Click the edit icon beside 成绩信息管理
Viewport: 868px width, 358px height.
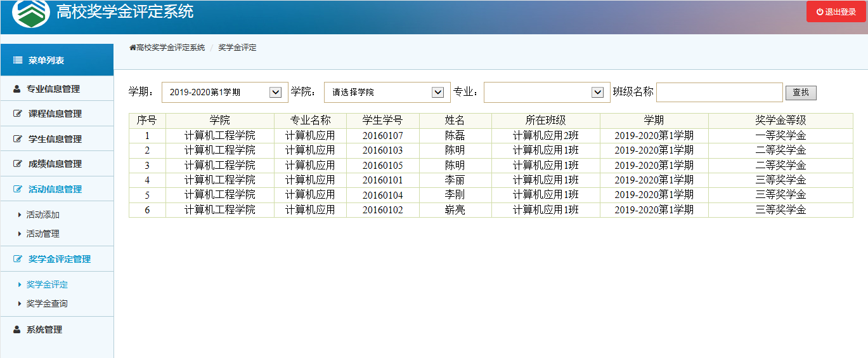click(18, 164)
